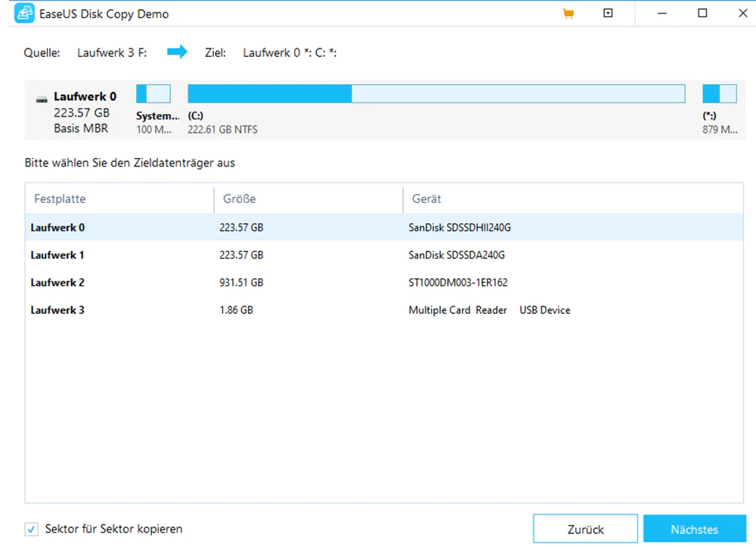Select the Laufwerk 1 row
756x550 pixels.
point(384,255)
